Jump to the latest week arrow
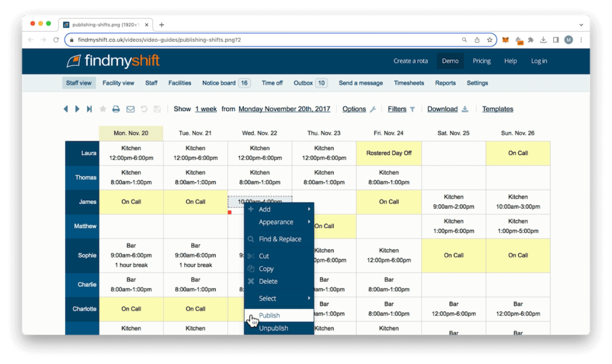 pyautogui.click(x=90, y=109)
